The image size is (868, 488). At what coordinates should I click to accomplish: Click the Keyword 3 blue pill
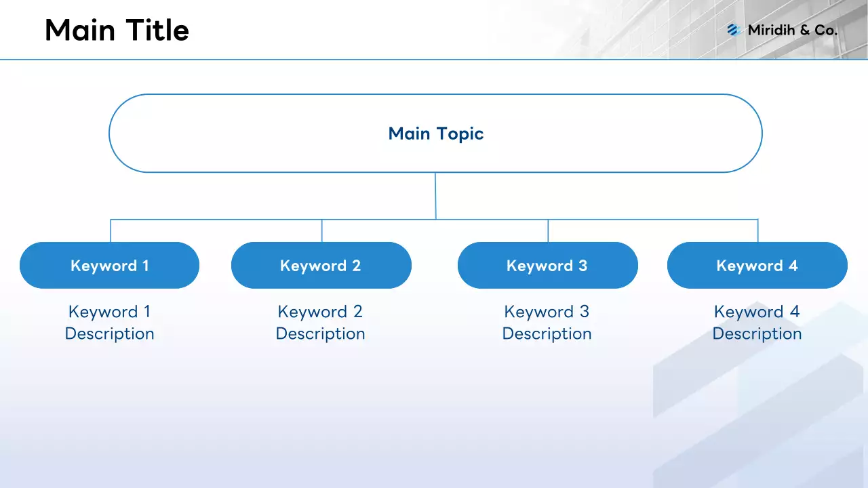[x=547, y=266]
